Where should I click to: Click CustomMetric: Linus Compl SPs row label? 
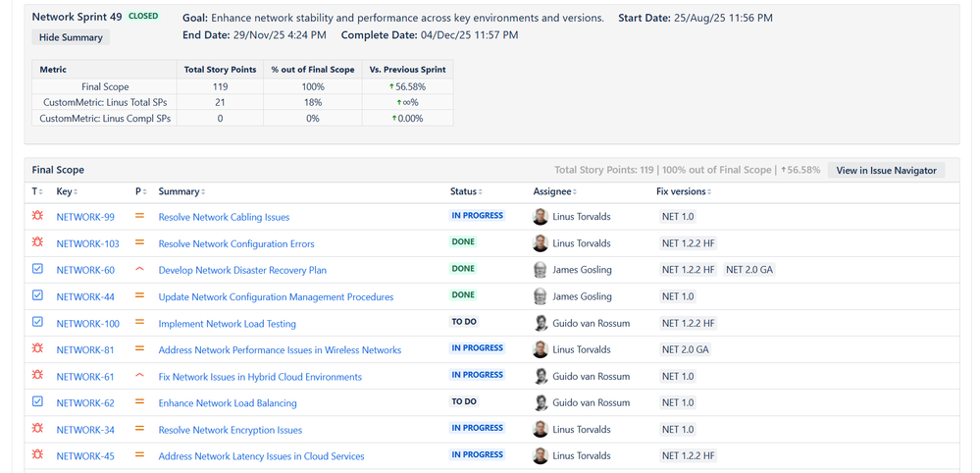pyautogui.click(x=104, y=118)
